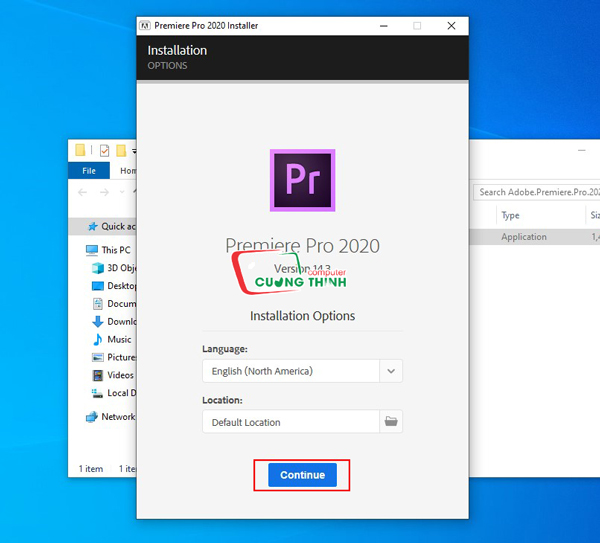The width and height of the screenshot is (600, 543).
Task: Click the Desktop folder icon in the sidebar
Action: 98,286
